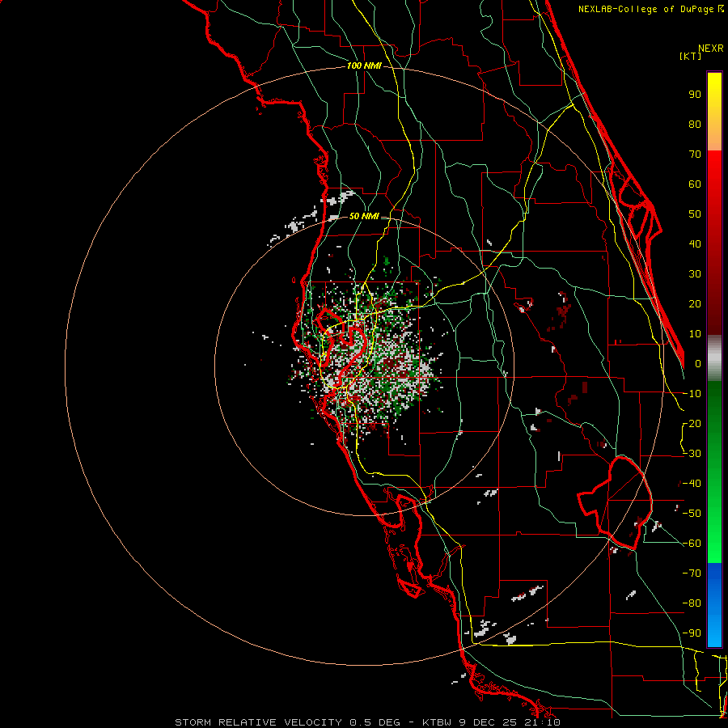
Task: Click the 50 NMI range ring label
Action: coord(364,216)
